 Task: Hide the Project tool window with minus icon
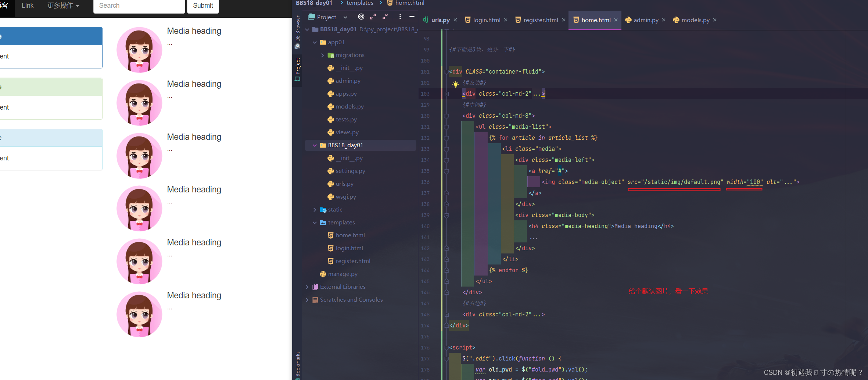(x=412, y=17)
